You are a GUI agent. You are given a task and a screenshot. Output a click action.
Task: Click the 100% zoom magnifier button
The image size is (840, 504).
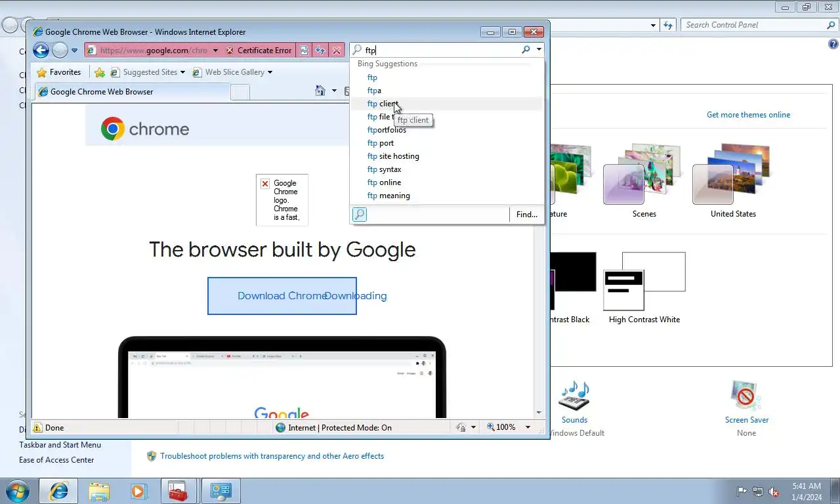click(501, 427)
